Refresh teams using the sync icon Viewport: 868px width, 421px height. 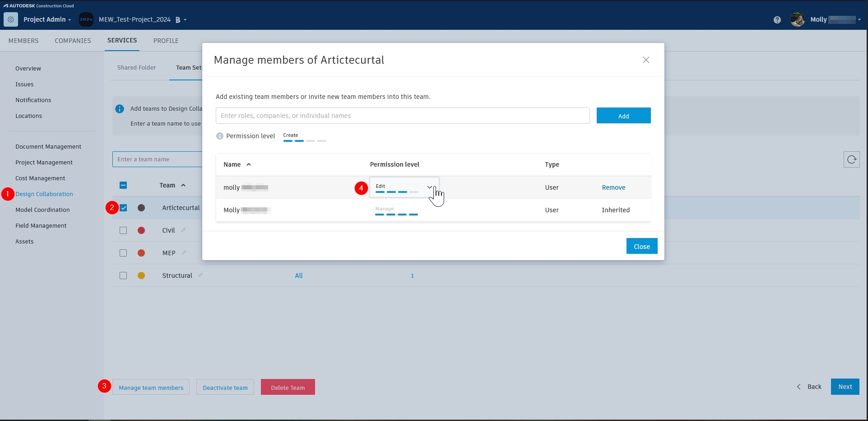click(852, 159)
